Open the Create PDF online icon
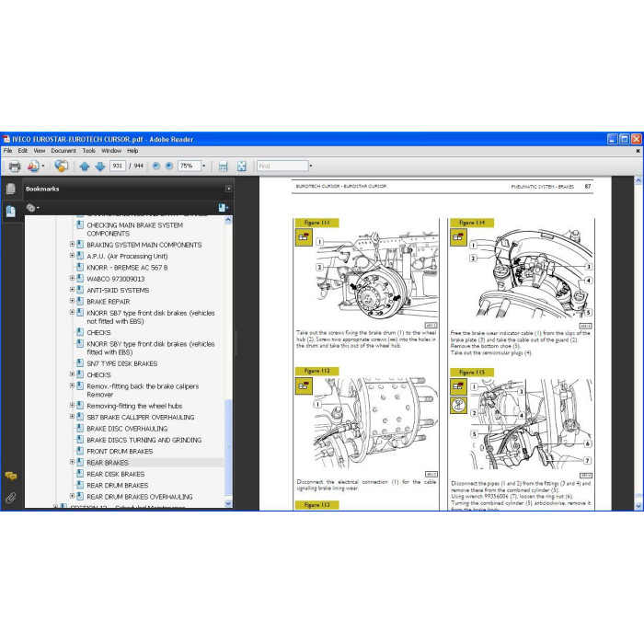 [x=33, y=166]
